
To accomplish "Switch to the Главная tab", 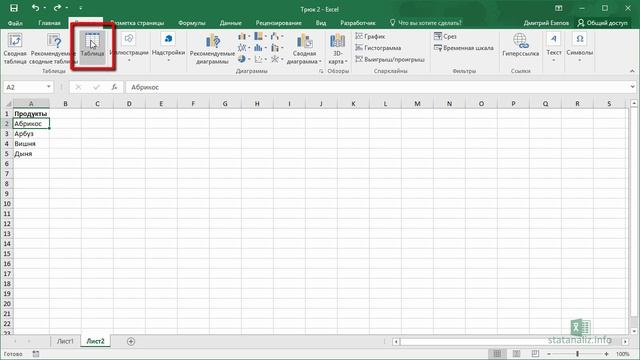I will pyautogui.click(x=49, y=23).
